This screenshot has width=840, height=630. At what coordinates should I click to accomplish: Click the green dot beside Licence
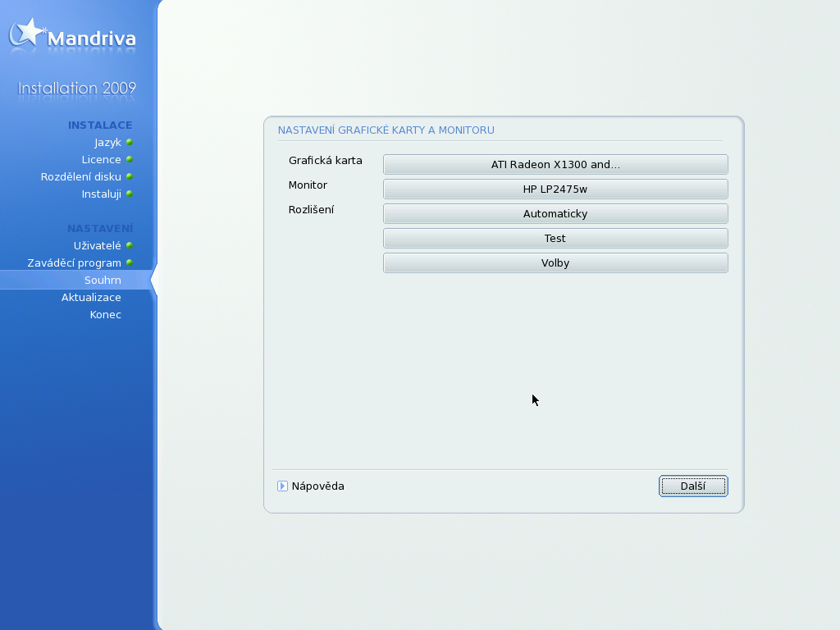tap(129, 159)
